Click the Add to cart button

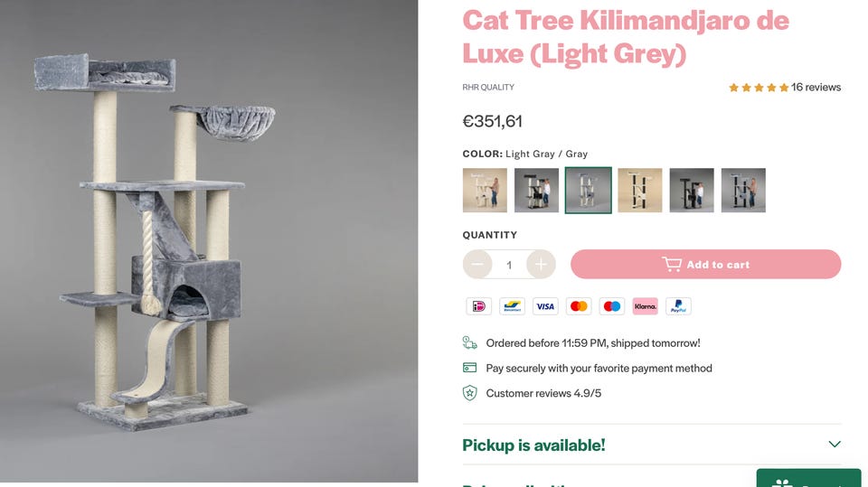pyautogui.click(x=705, y=265)
